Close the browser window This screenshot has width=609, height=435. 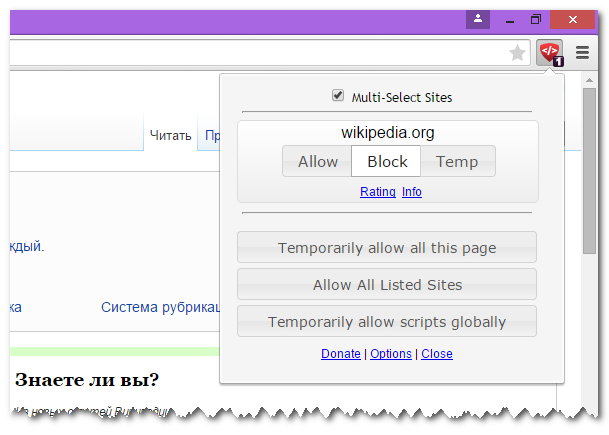tap(572, 19)
